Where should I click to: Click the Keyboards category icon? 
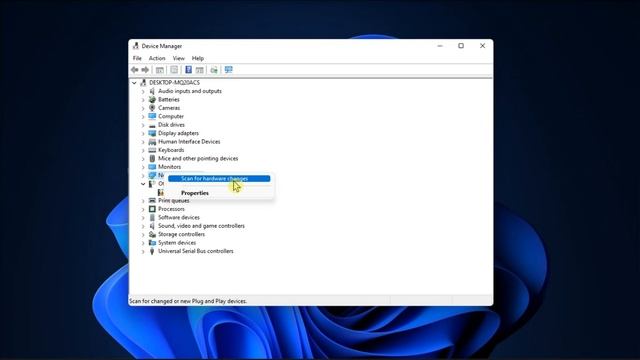(x=152, y=150)
